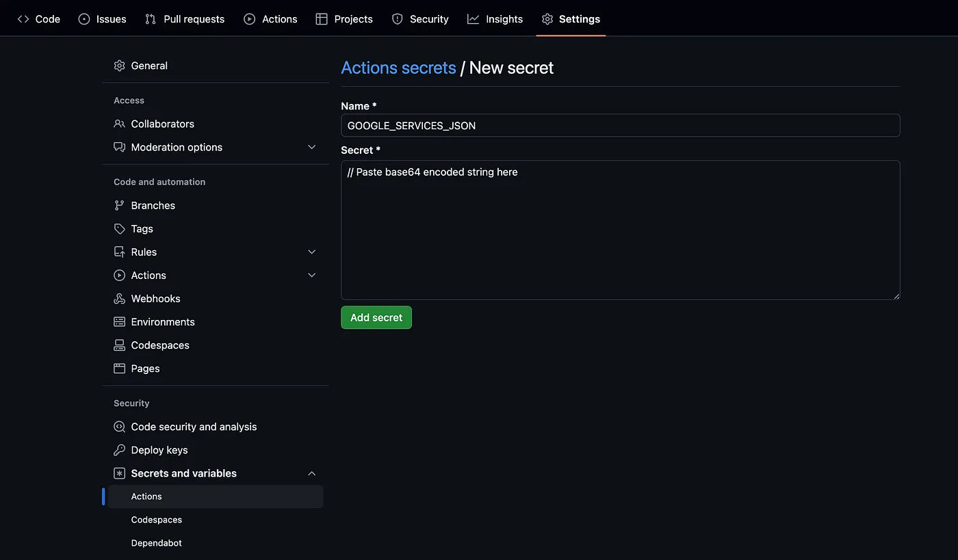Click the General gear icon
Viewport: 958px width, 560px height.
pyautogui.click(x=120, y=66)
